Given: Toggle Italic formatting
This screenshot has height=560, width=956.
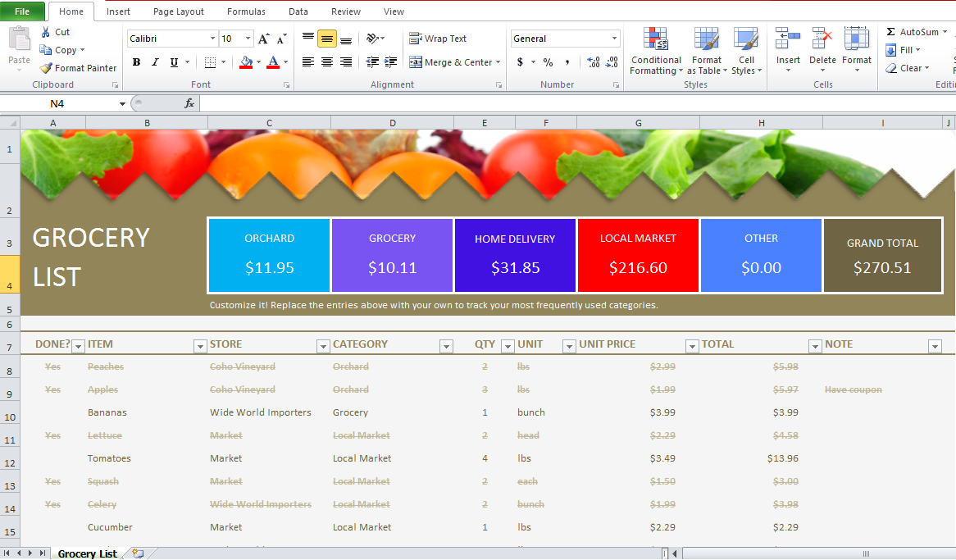Looking at the screenshot, I should 155,62.
